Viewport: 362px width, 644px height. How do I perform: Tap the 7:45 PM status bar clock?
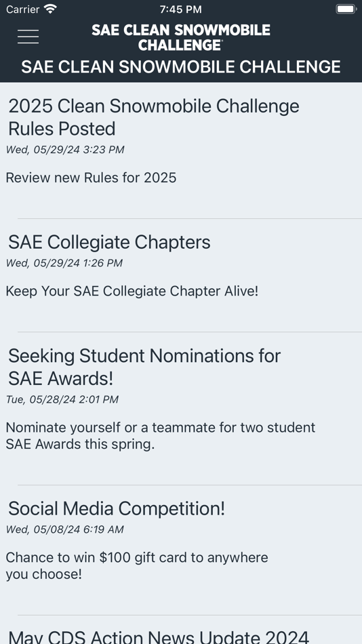click(x=181, y=9)
